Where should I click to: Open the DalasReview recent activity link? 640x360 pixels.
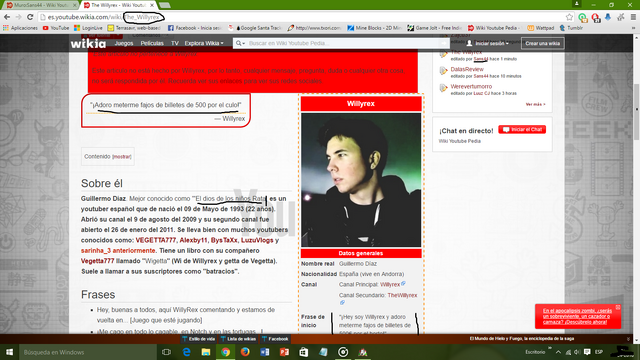click(467, 69)
